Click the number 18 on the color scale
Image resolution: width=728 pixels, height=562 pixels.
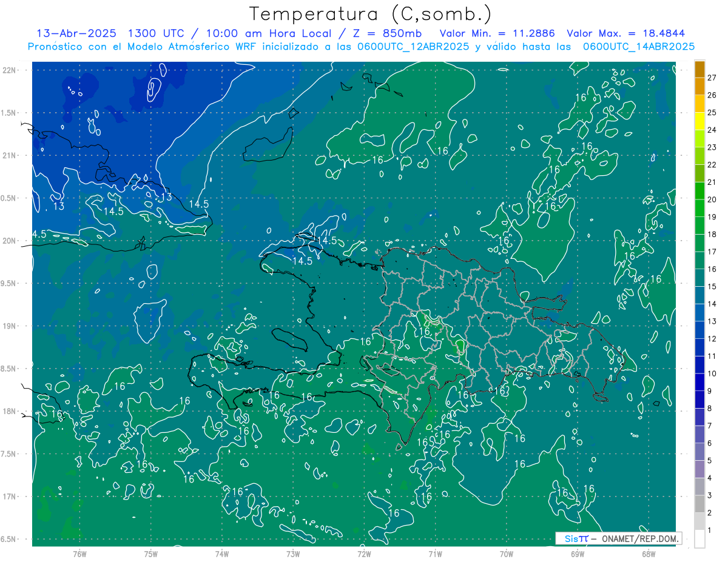[x=713, y=235]
